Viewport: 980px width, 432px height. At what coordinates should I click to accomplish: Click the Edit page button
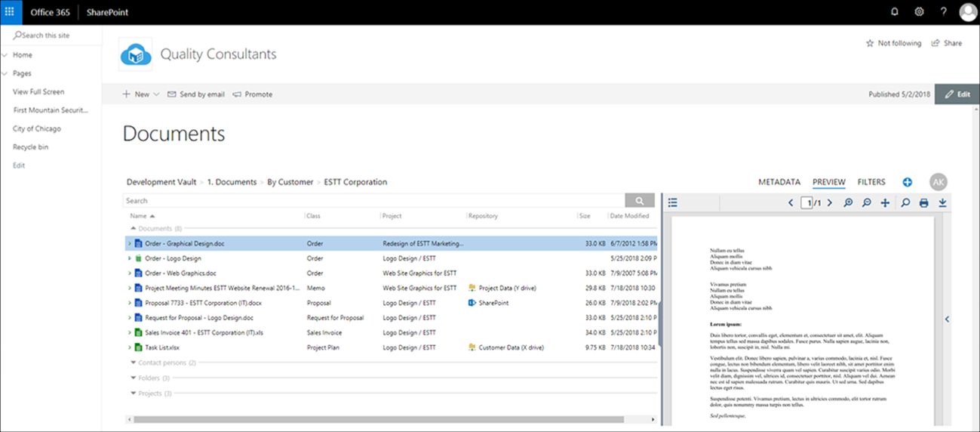click(957, 94)
